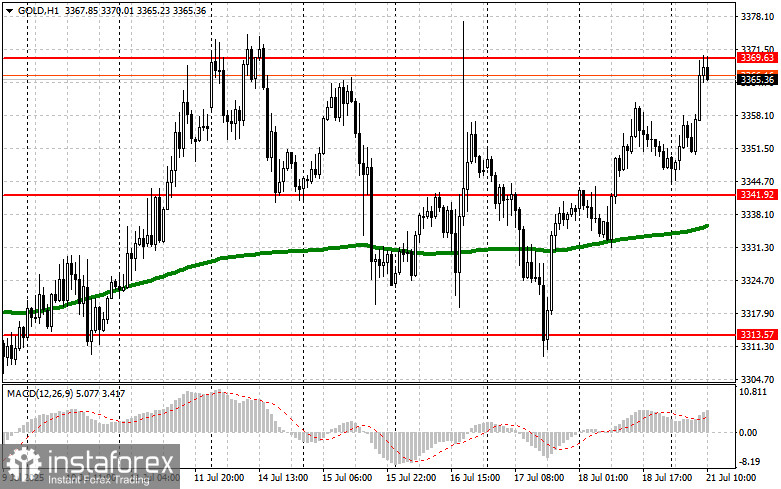Image resolution: width=781 pixels, height=489 pixels.
Task: Select the 3331.30 price scale value
Action: point(757,247)
